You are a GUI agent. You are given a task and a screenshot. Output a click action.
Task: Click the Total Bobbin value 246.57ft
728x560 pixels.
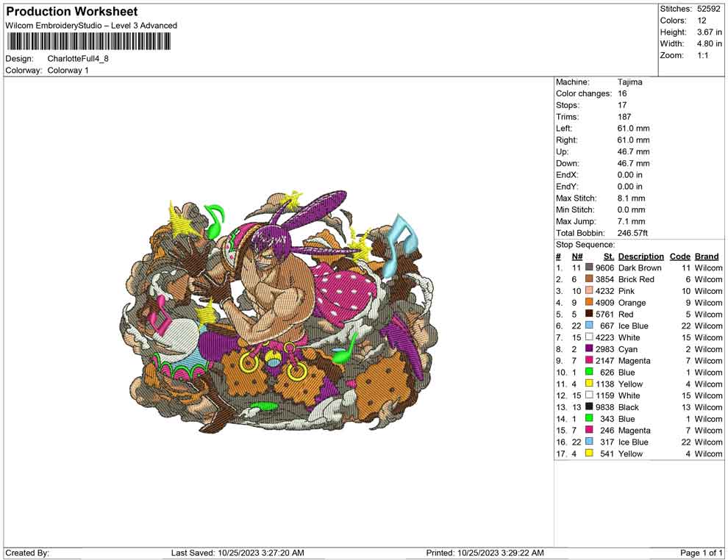click(x=632, y=233)
